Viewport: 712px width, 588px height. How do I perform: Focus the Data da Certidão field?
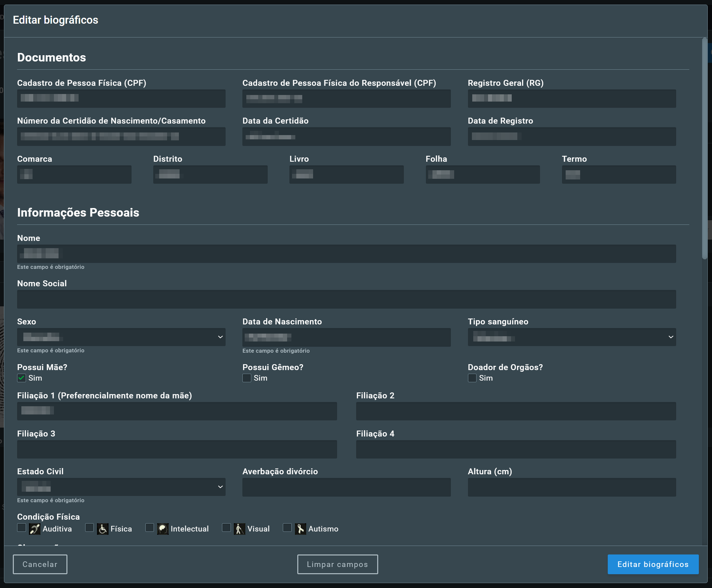pos(347,136)
